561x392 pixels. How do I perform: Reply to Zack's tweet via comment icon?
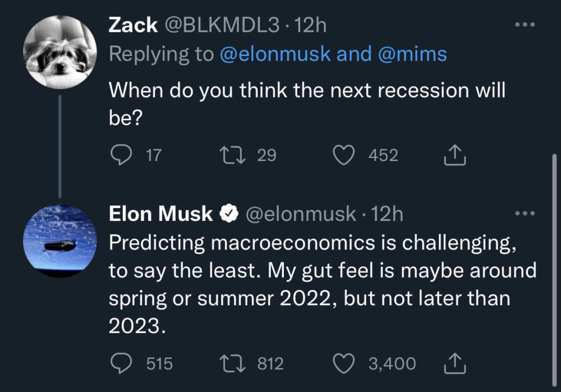coord(121,155)
